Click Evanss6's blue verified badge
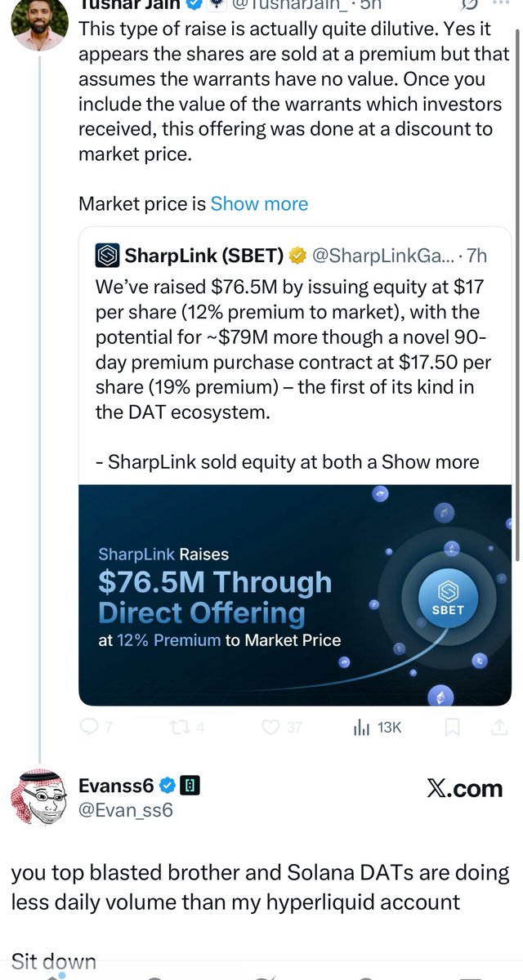Screen dimensions: 523x980 point(168,786)
